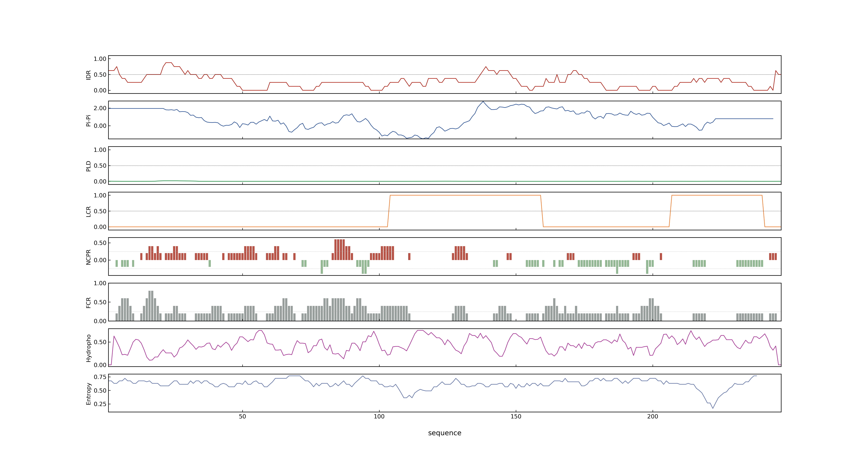Click the FCR y-axis label

tap(88, 302)
